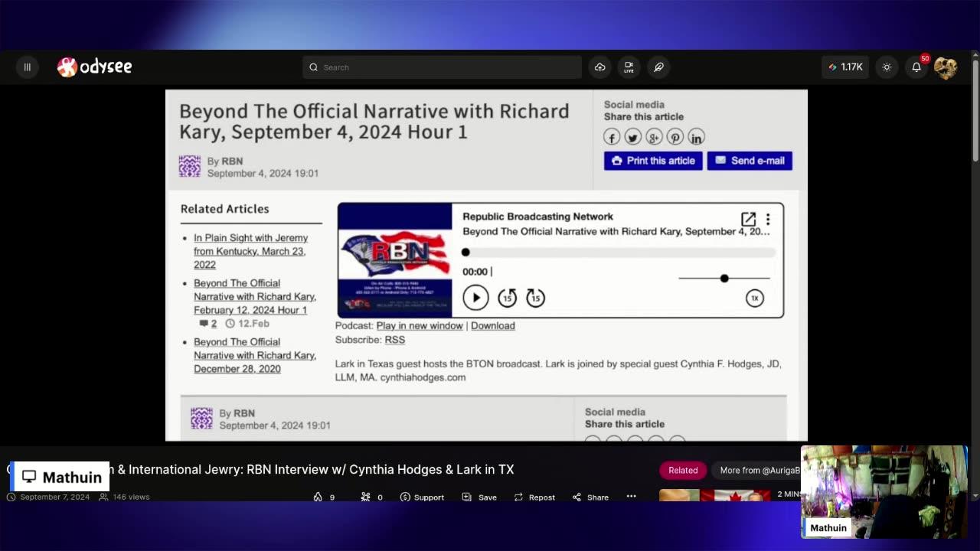Share article on Twitter

pos(632,137)
